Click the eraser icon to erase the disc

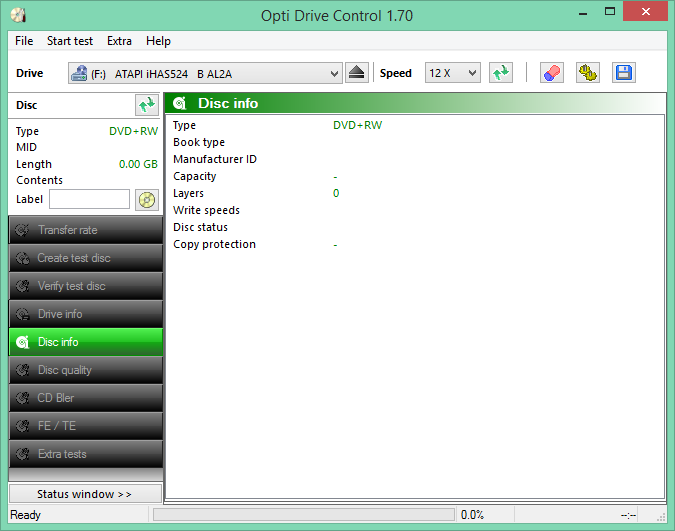pyautogui.click(x=552, y=73)
